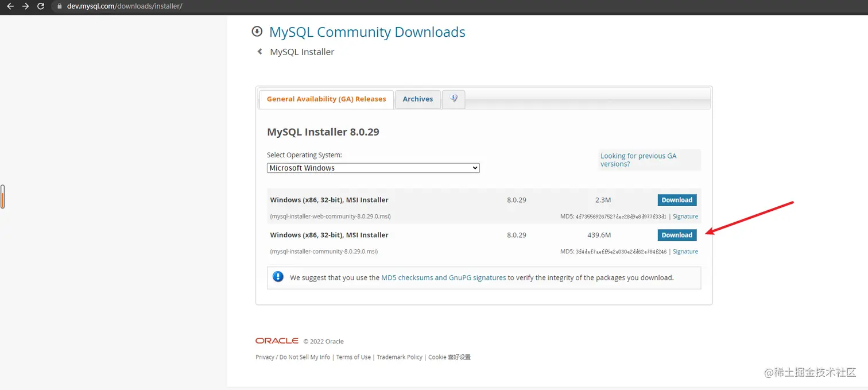Screen dimensions: 868x390
Task: Click the MySQL Installer breadcrumb text
Action: click(x=302, y=52)
